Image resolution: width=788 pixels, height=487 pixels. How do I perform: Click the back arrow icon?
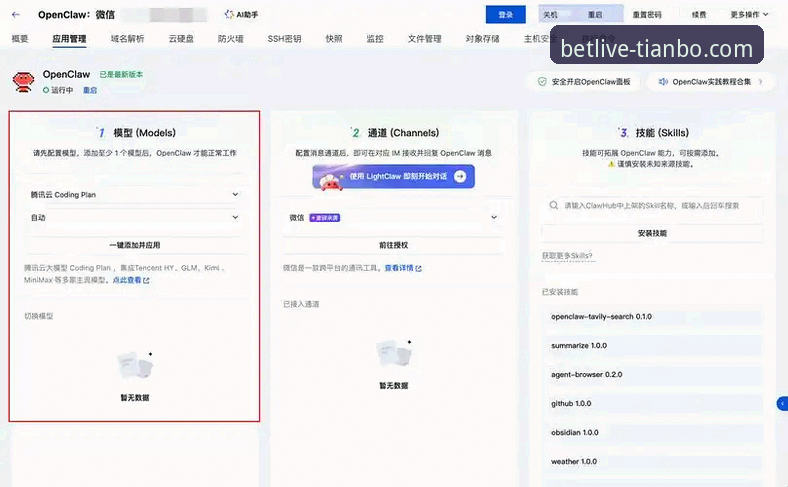click(16, 15)
